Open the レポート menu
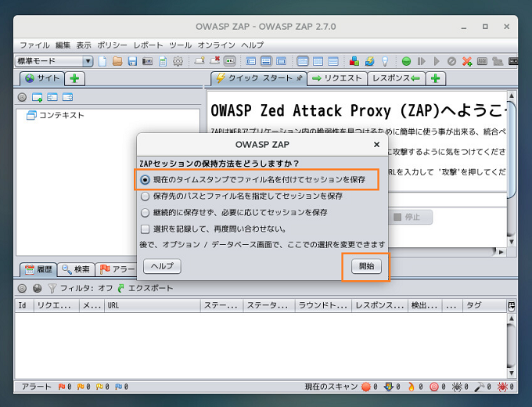 point(148,45)
